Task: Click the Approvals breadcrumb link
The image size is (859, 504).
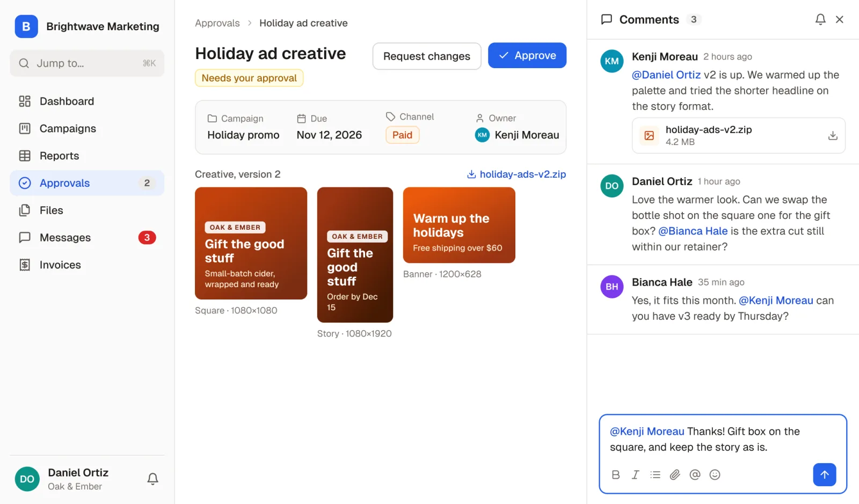Action: tap(217, 23)
